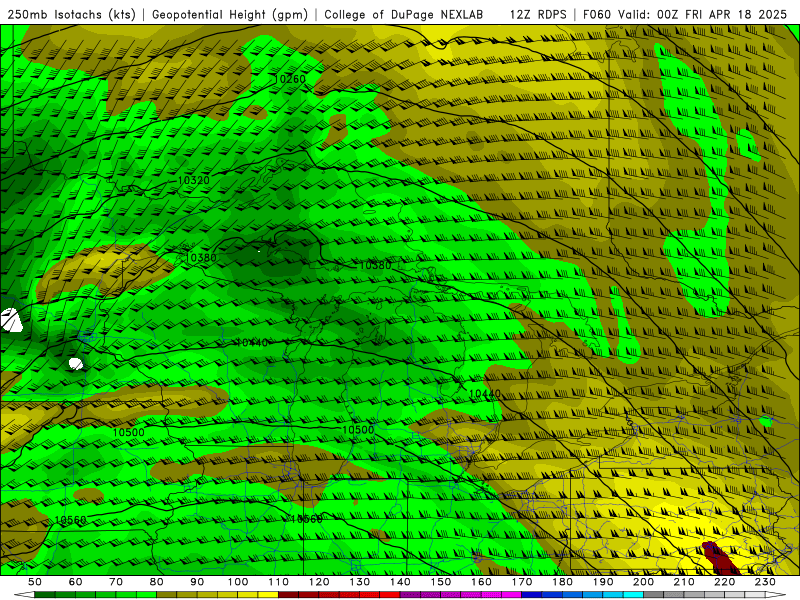Pick the bright red swatch in the color bar
Viewport: 800px width, 600px height.
coord(389,595)
